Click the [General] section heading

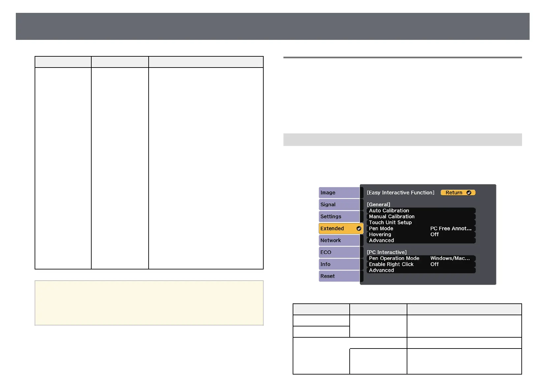pyautogui.click(x=378, y=205)
